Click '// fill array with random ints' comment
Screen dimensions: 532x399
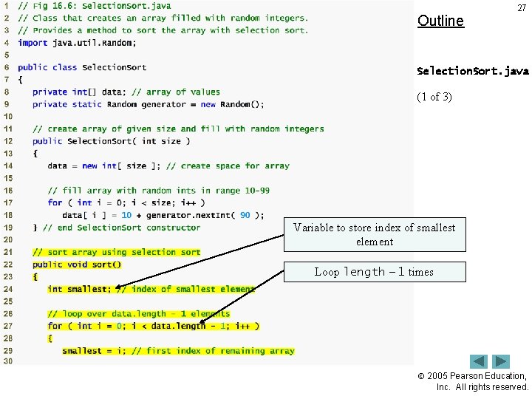(158, 191)
